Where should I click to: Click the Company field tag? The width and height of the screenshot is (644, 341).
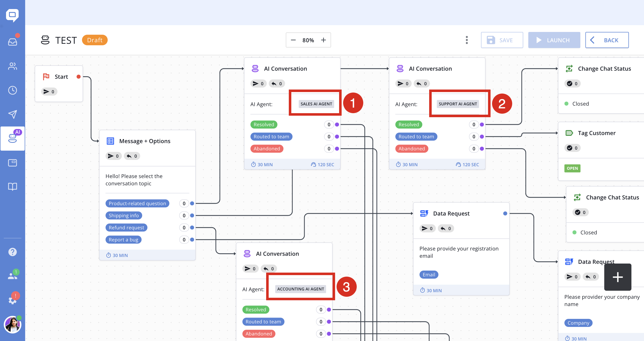coord(578,323)
